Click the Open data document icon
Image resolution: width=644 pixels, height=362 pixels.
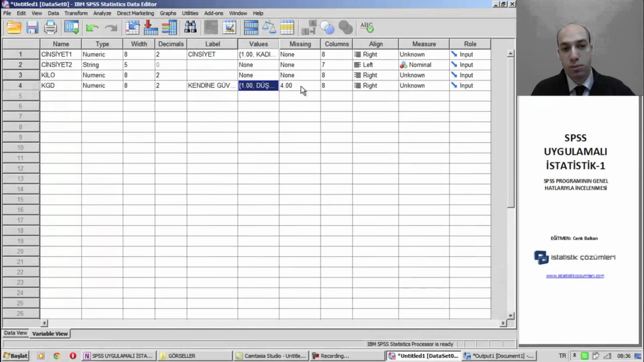[14, 27]
